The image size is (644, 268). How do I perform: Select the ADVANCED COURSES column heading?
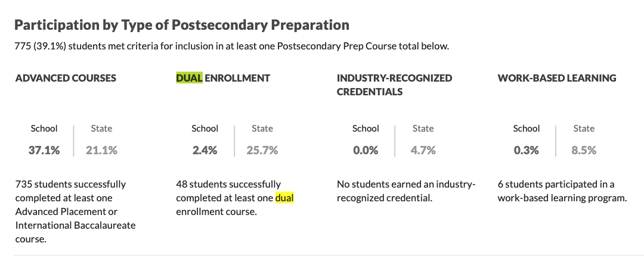pos(66,78)
